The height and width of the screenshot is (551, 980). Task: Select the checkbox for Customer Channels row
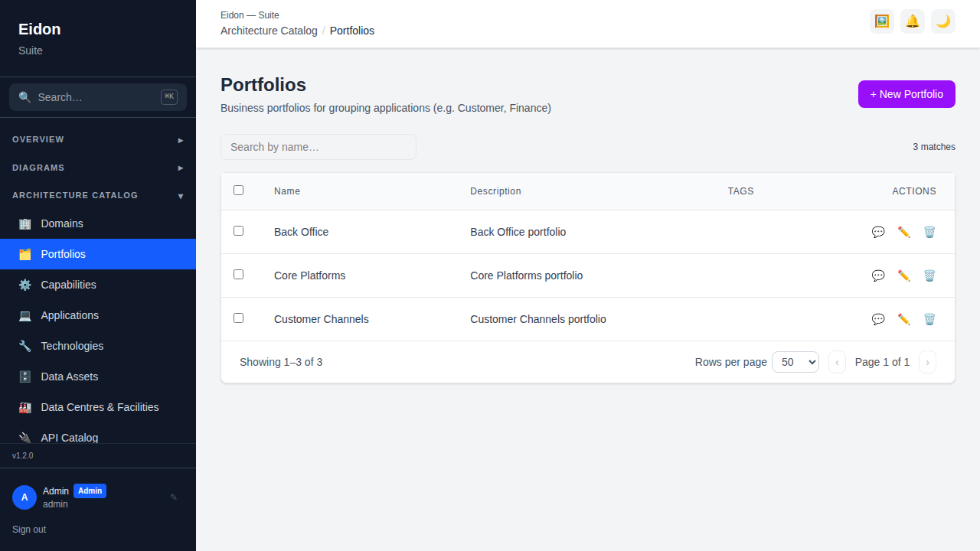pos(238,318)
